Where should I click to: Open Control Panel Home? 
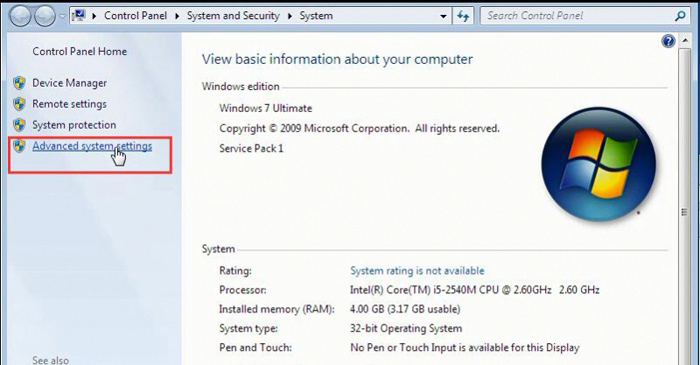pyautogui.click(x=79, y=51)
